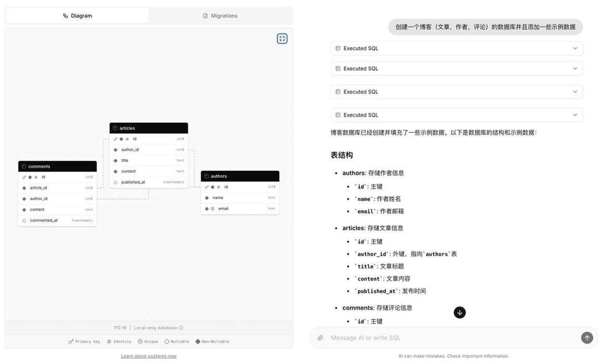Click the info icon beside Local-only database

point(181,328)
